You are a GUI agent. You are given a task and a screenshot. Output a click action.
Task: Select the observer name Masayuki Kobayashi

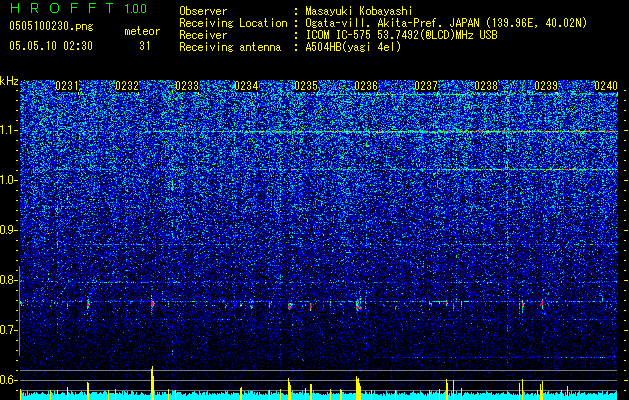tap(359, 12)
